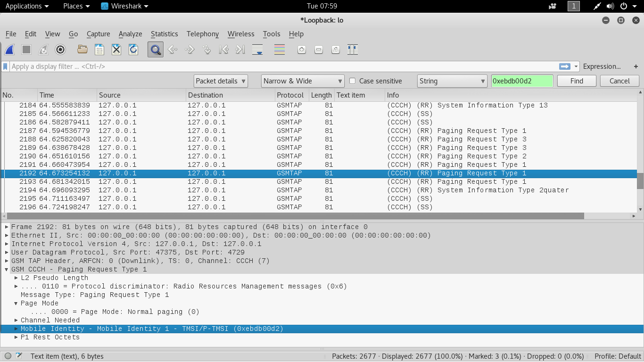Reload the capture file

tap(133, 49)
